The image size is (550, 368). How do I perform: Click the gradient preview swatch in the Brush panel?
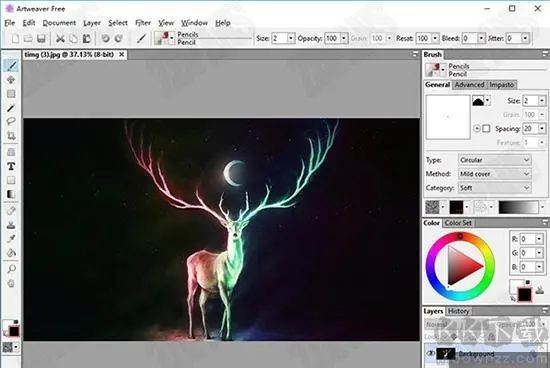[x=518, y=207]
